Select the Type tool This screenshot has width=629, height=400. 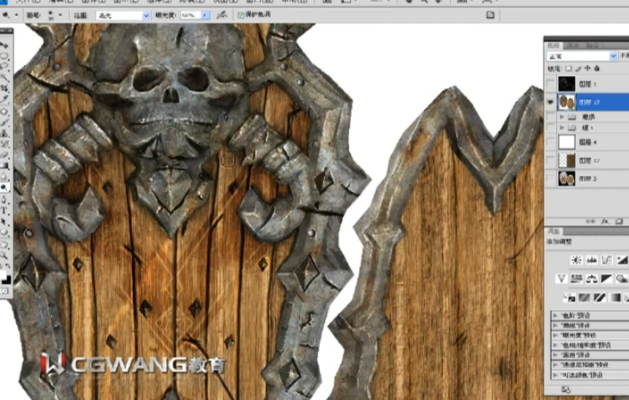click(x=4, y=211)
